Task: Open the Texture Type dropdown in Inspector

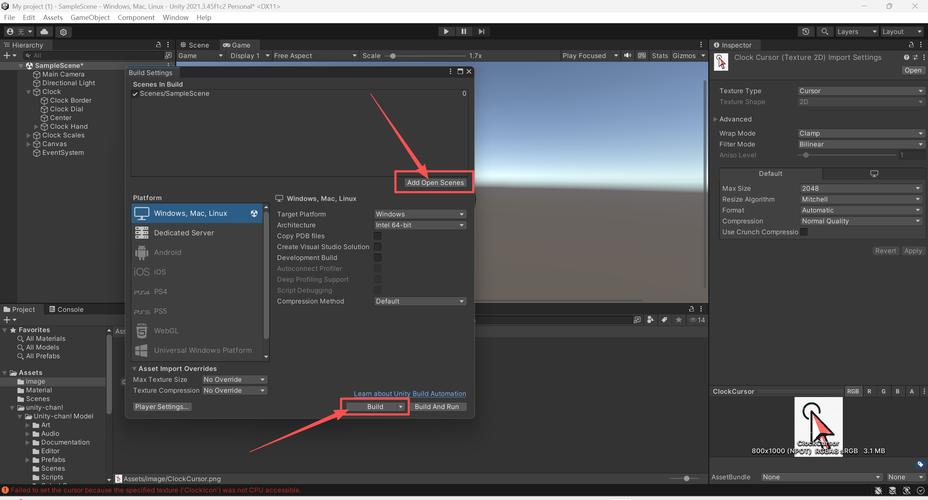Action: tap(861, 91)
